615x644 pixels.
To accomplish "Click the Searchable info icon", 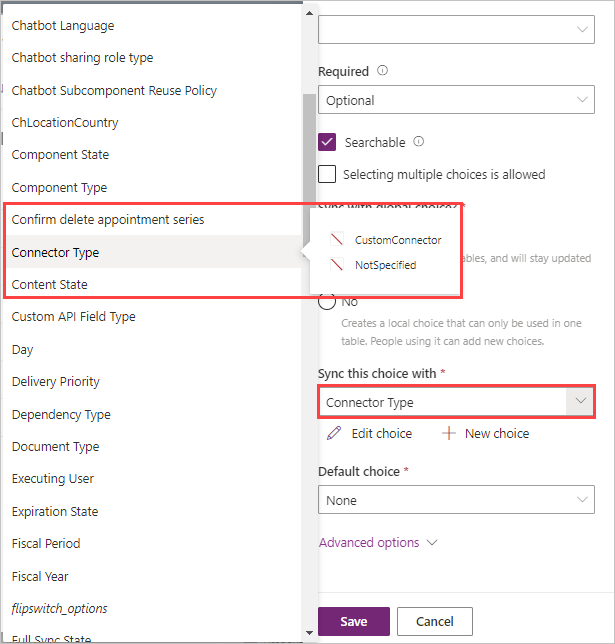I will click(x=418, y=142).
